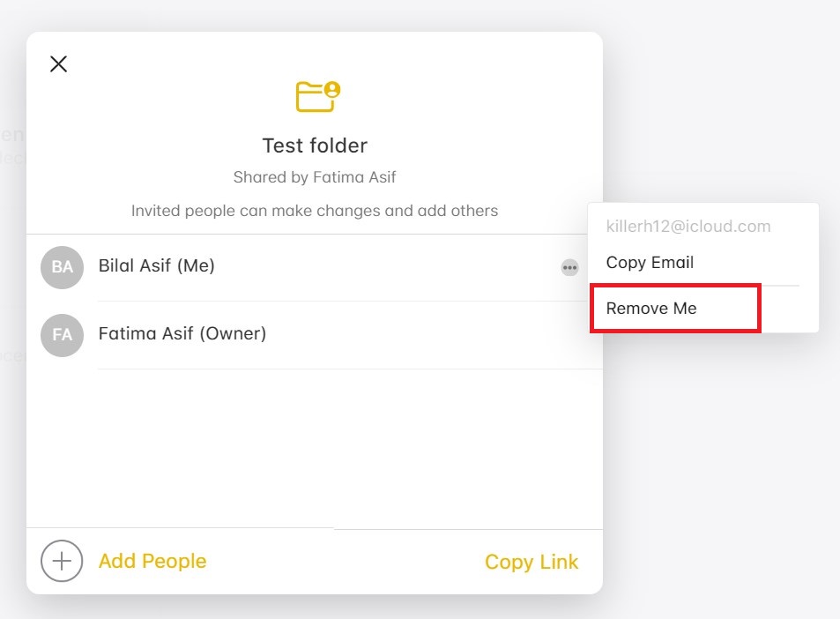Select Copy Email in the popup menu

(650, 262)
